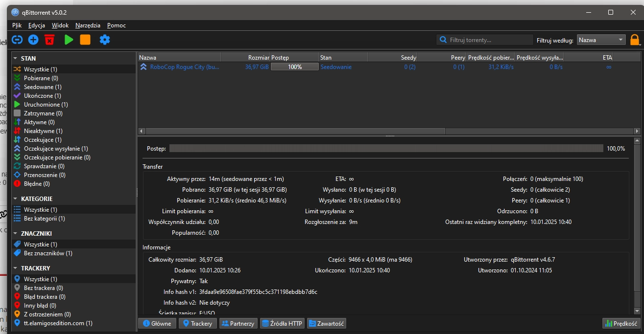Open the Widok menu
Screen dimensions: 644x334
[x=60, y=25]
